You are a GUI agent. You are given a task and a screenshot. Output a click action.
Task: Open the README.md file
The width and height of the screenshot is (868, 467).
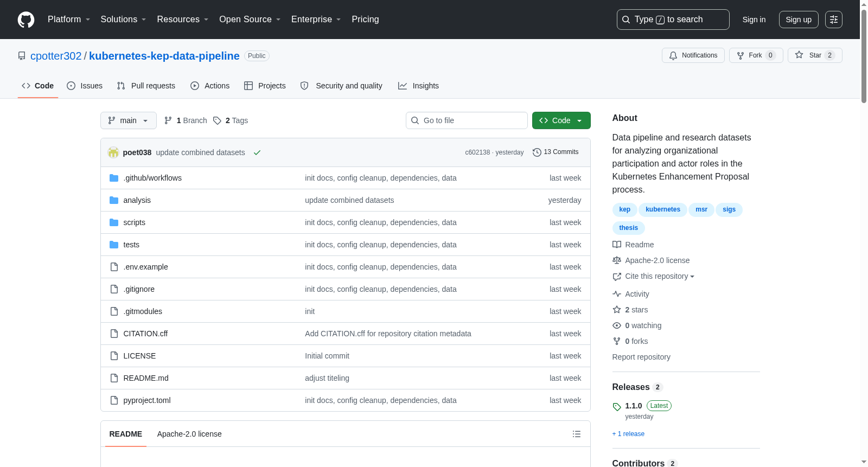click(x=146, y=378)
